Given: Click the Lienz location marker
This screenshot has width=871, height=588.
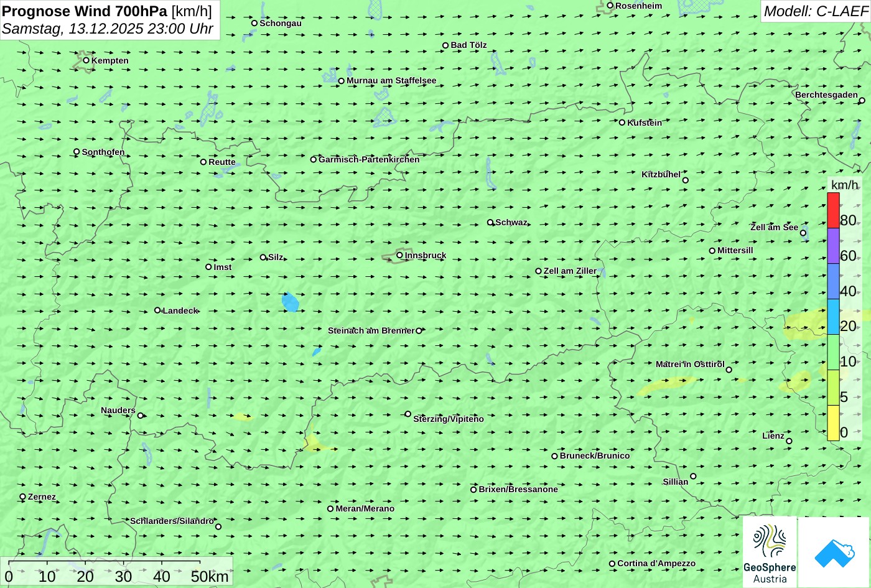Looking at the screenshot, I should pos(789,441).
